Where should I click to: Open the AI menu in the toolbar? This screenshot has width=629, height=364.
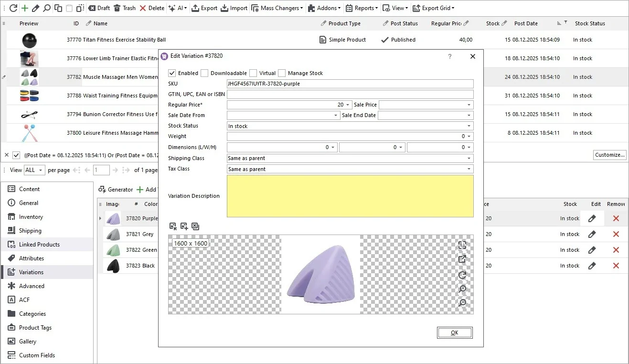(x=178, y=8)
